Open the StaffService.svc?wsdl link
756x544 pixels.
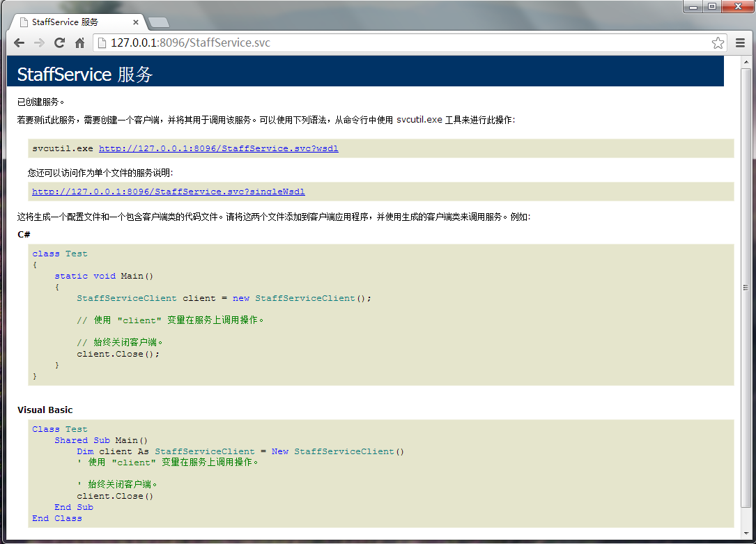click(x=218, y=148)
